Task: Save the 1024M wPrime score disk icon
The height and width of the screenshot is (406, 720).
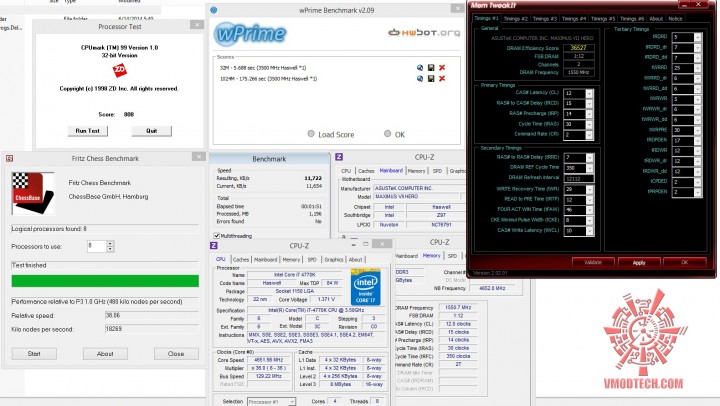Action: (x=431, y=79)
